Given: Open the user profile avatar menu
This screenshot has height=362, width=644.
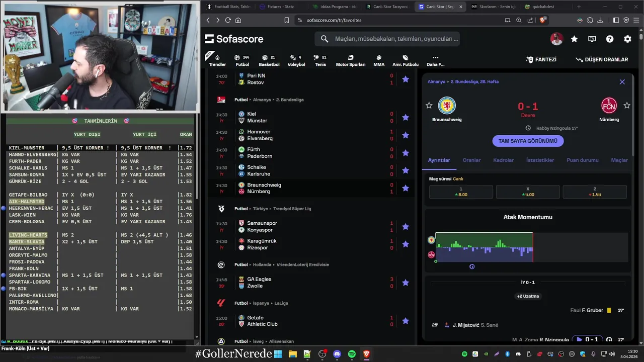Looking at the screenshot, I should point(556,39).
